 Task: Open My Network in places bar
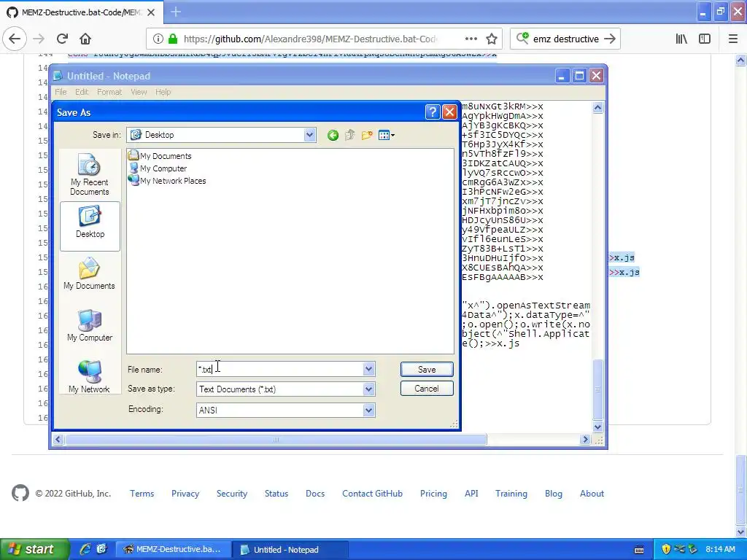[x=90, y=377]
